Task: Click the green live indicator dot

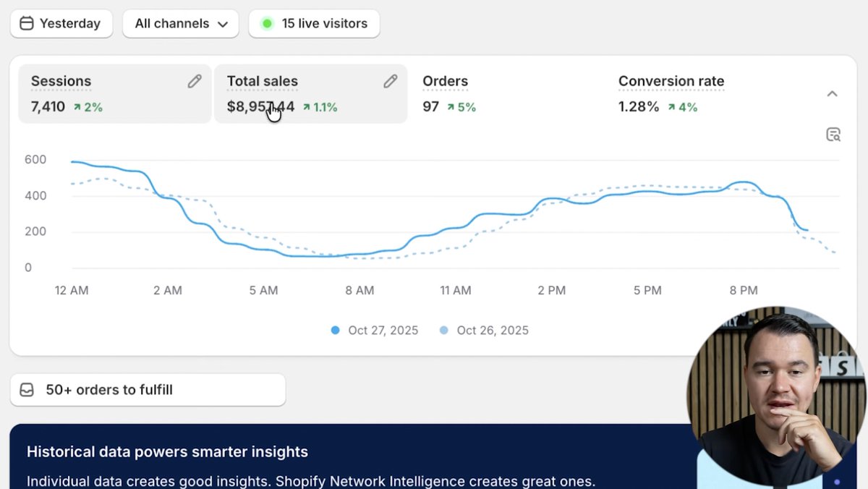Action: coord(267,23)
